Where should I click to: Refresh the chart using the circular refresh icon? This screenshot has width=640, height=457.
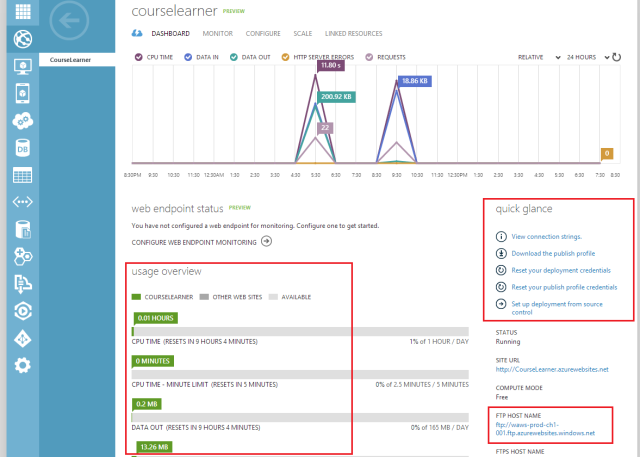pyautogui.click(x=617, y=57)
